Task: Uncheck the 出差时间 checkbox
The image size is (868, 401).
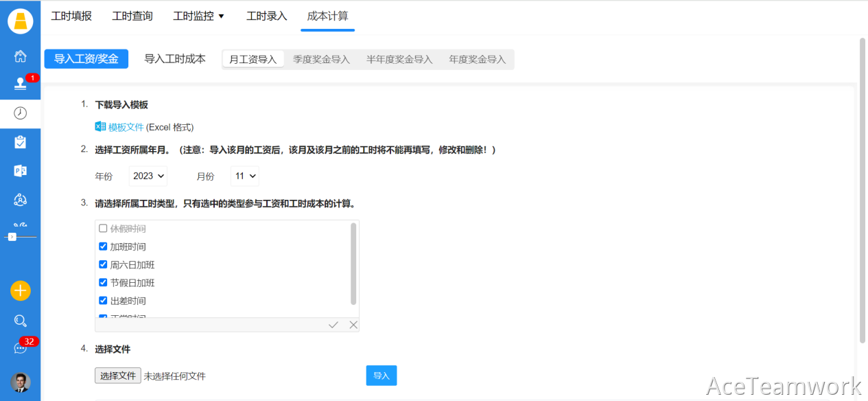Action: point(103,301)
